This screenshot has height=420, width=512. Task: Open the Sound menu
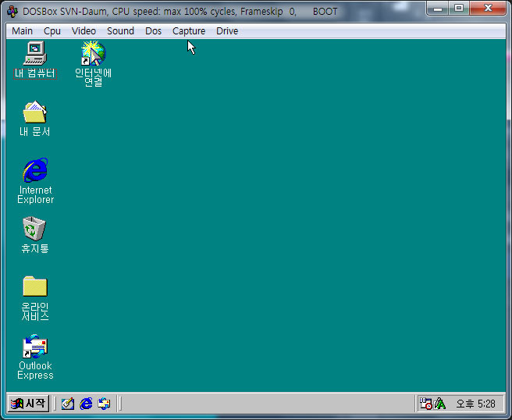click(120, 31)
